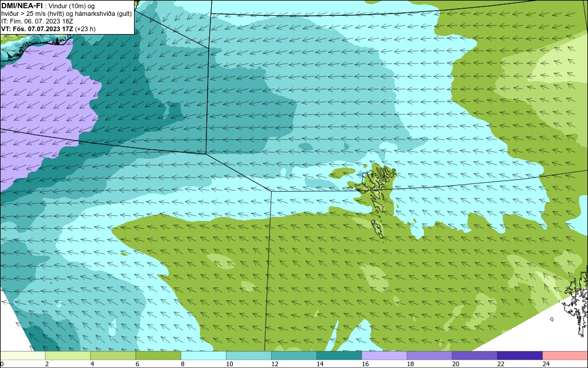Click the pink legend swatch above 24 m/s

566,356
